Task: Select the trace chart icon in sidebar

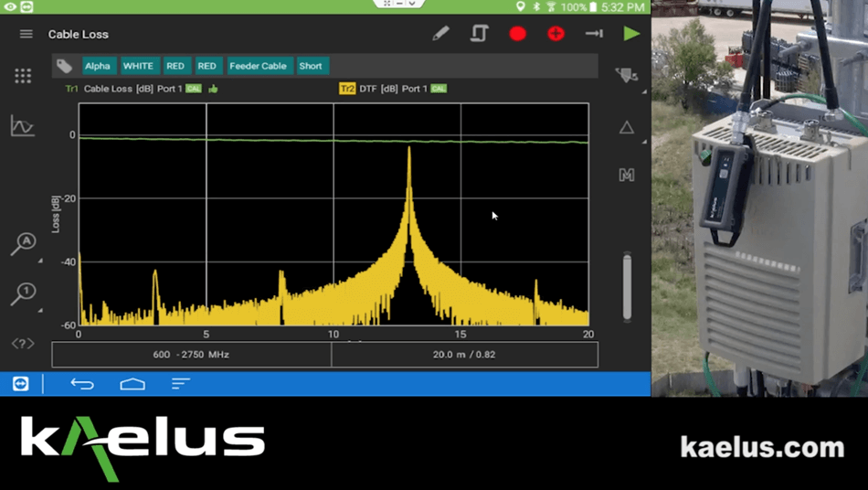Action: pos(22,125)
